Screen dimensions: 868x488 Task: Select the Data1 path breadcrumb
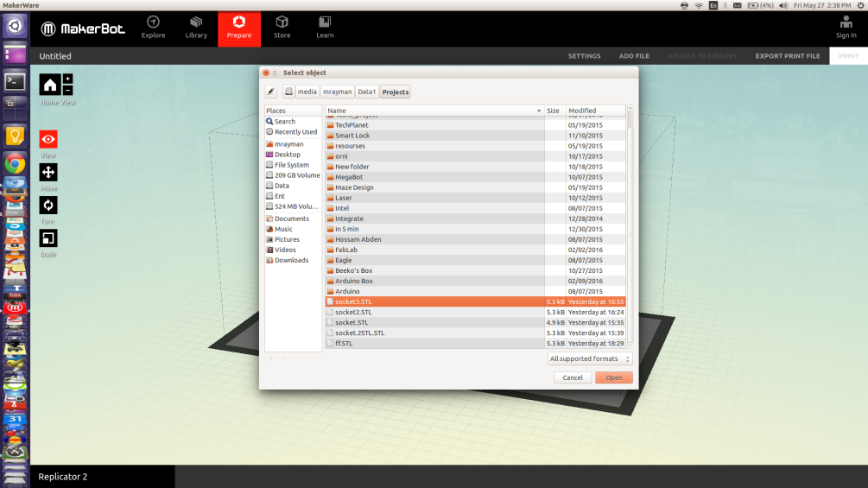[x=366, y=92]
